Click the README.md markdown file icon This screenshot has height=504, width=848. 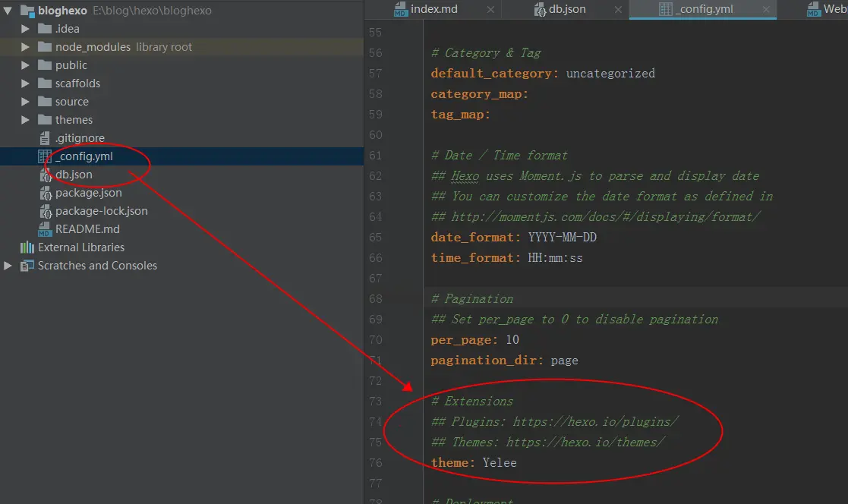click(x=45, y=230)
